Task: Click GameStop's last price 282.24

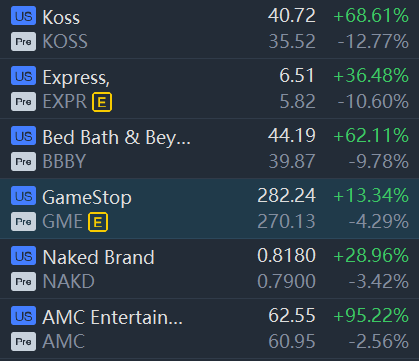Action: (x=286, y=195)
